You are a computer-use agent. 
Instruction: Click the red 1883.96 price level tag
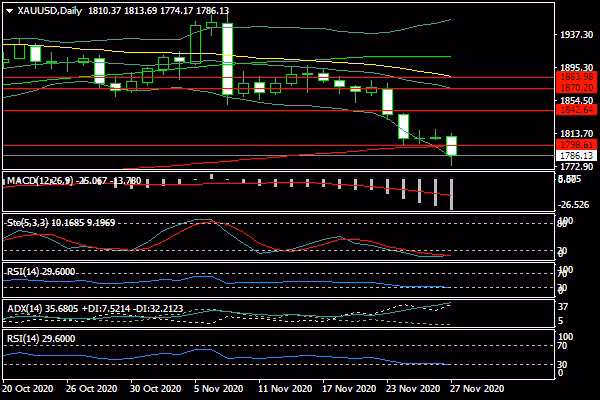[576, 76]
